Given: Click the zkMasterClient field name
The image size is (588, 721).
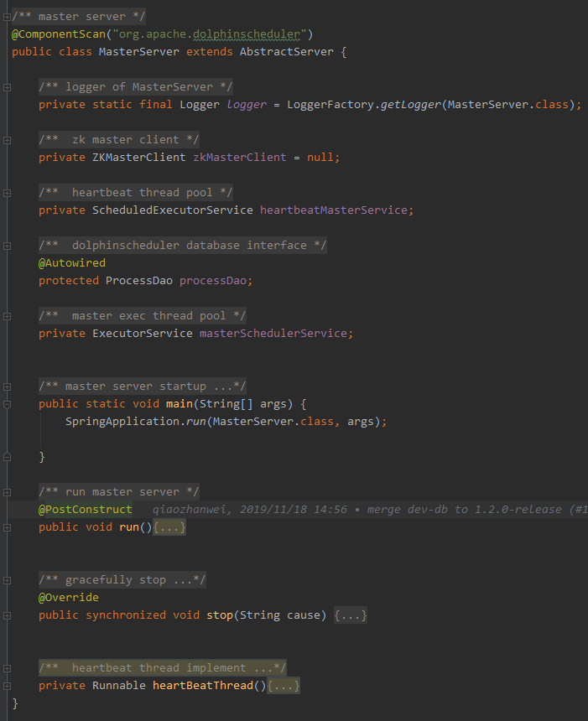Looking at the screenshot, I should (240, 158).
